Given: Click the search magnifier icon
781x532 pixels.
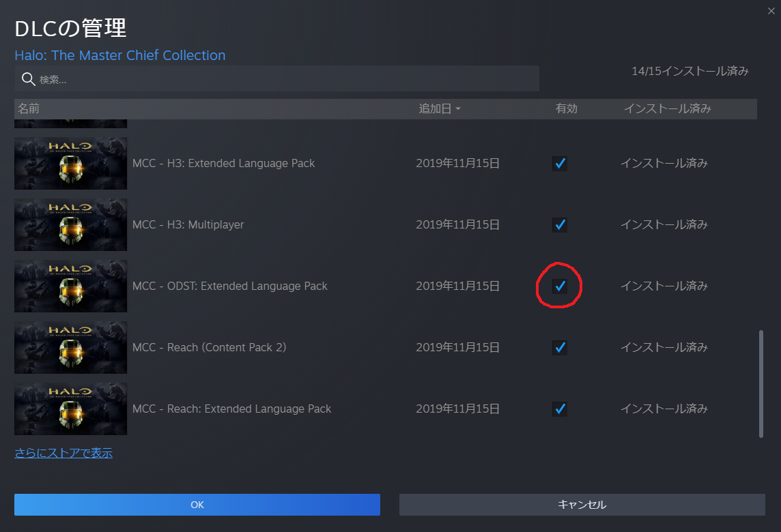Looking at the screenshot, I should tap(29, 79).
